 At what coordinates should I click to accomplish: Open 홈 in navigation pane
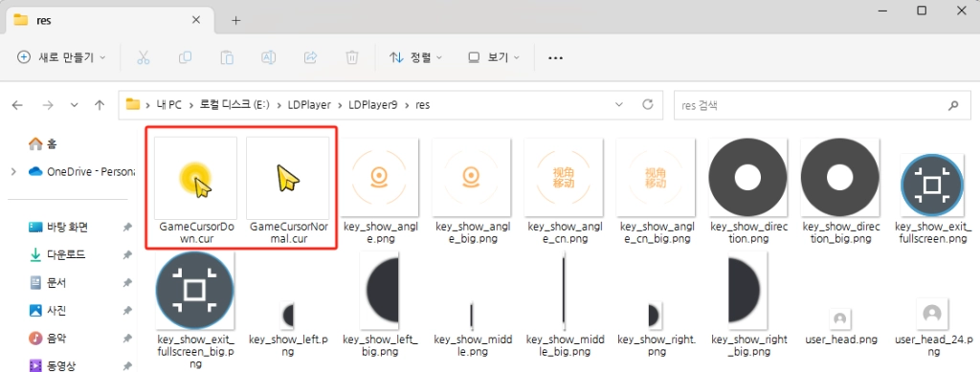43,144
